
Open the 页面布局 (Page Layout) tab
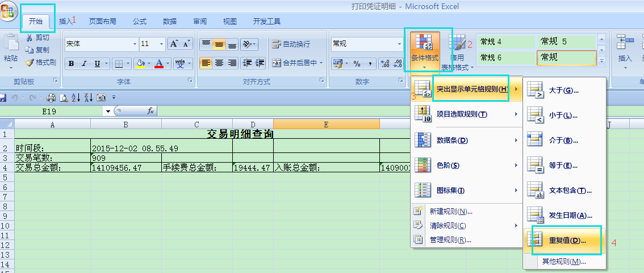point(103,22)
